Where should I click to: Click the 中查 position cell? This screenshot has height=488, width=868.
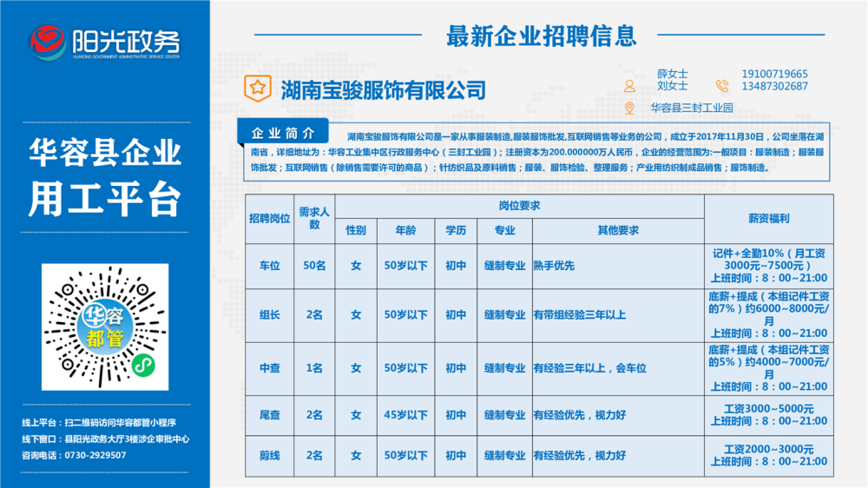[270, 368]
